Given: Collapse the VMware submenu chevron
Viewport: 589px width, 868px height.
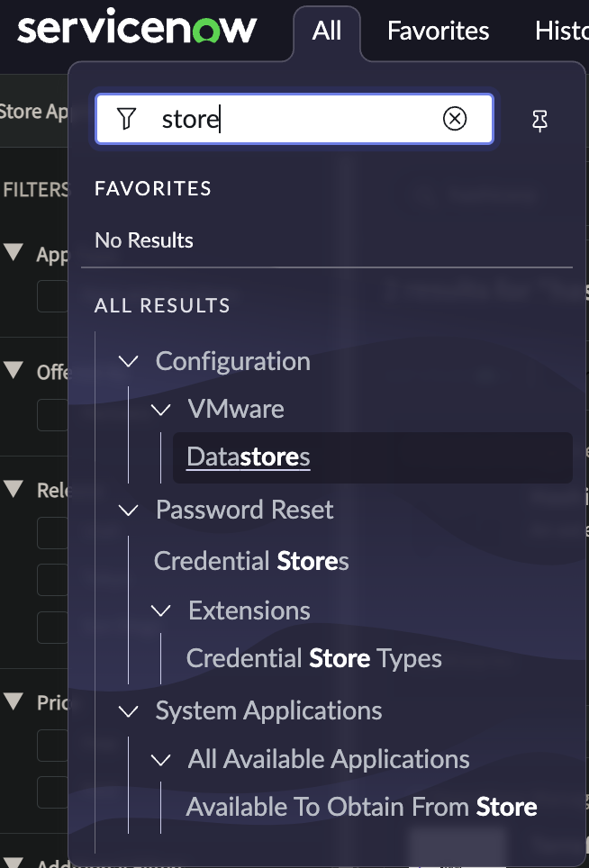Looking at the screenshot, I should click(x=161, y=410).
